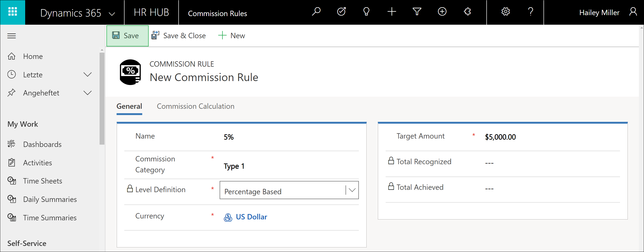Create a New commission rule
The width and height of the screenshot is (644, 252).
(232, 36)
